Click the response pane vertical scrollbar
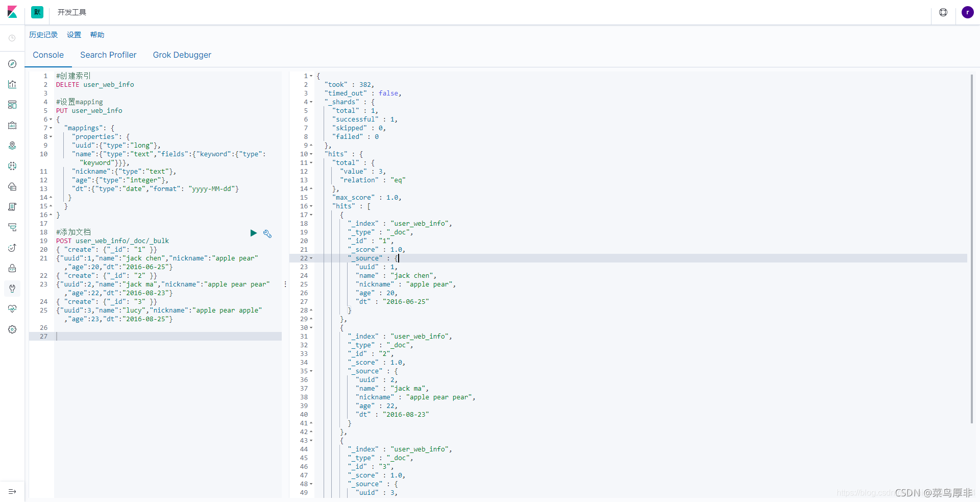Viewport: 980px width, 502px height. tap(971, 249)
